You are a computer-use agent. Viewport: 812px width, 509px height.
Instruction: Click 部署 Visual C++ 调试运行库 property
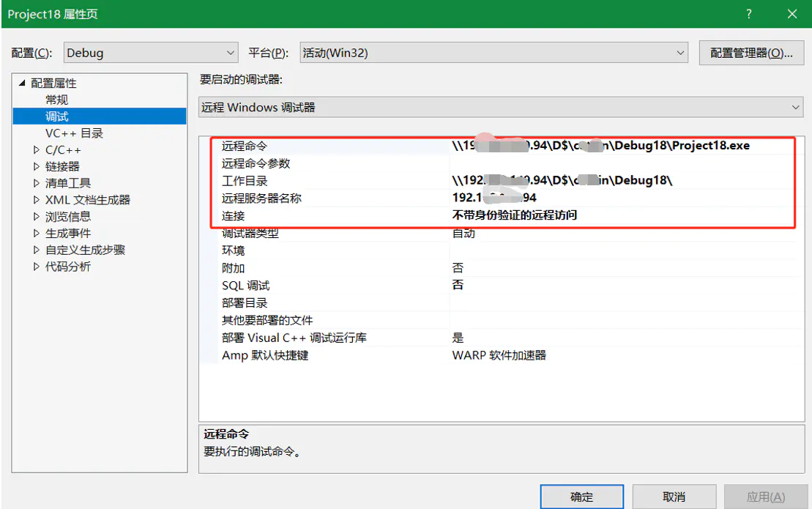point(294,338)
